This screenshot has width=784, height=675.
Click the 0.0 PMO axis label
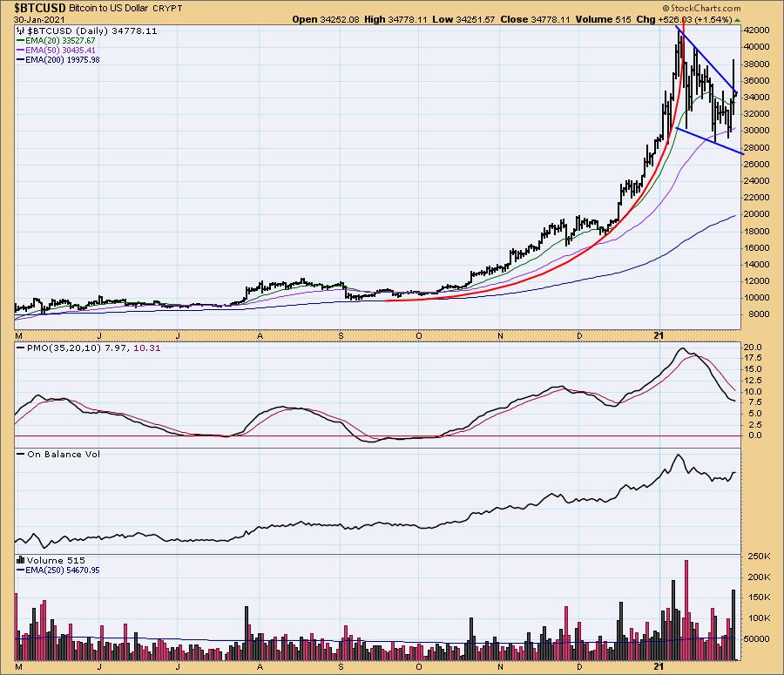tap(755, 435)
